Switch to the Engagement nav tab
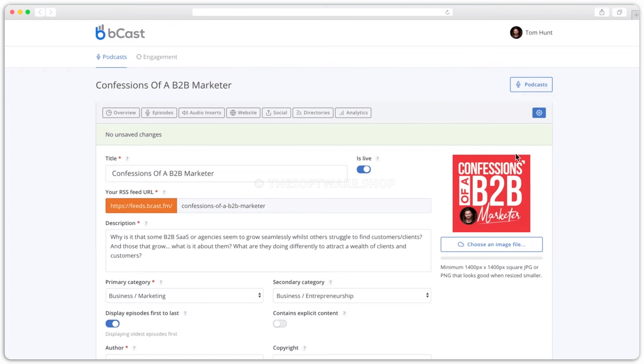This screenshot has width=644, height=364. click(157, 57)
